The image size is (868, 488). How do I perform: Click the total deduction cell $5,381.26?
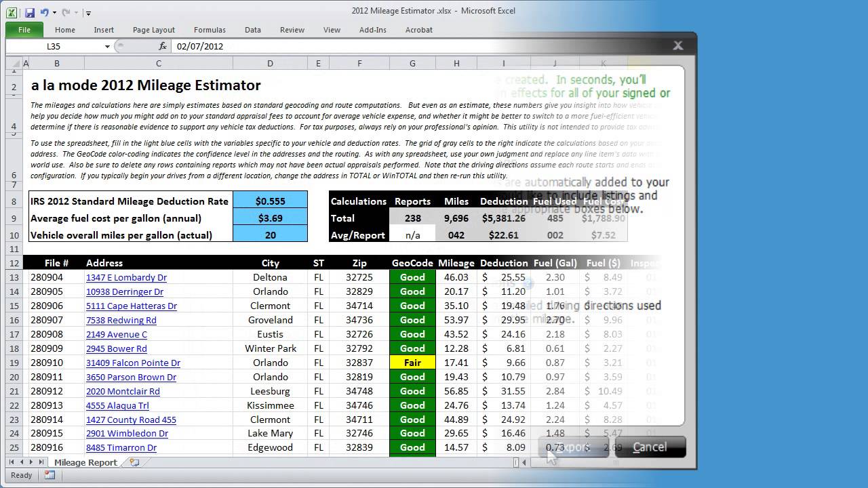[503, 218]
